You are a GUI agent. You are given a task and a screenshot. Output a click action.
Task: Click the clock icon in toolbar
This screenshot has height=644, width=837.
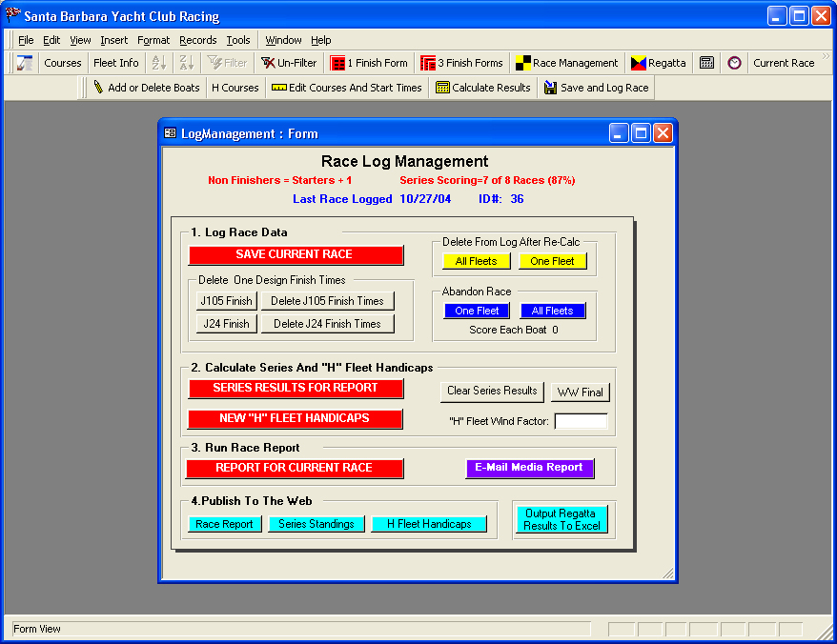734,63
